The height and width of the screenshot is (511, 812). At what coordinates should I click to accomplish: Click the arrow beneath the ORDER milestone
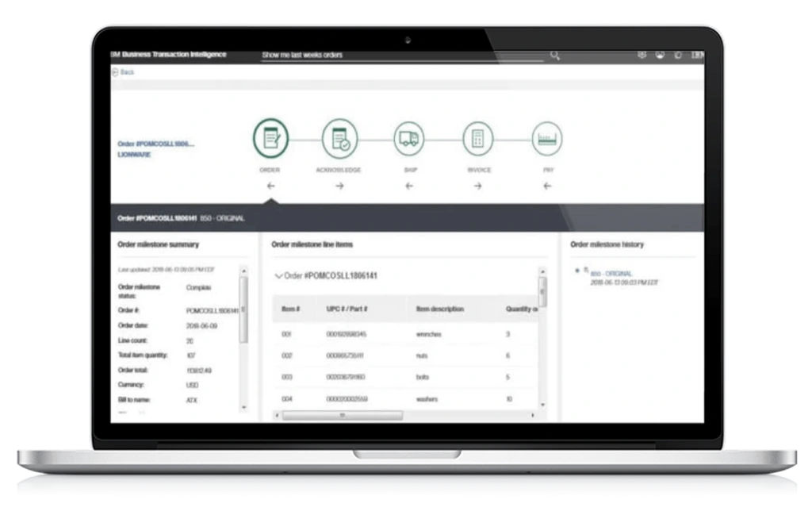point(270,186)
